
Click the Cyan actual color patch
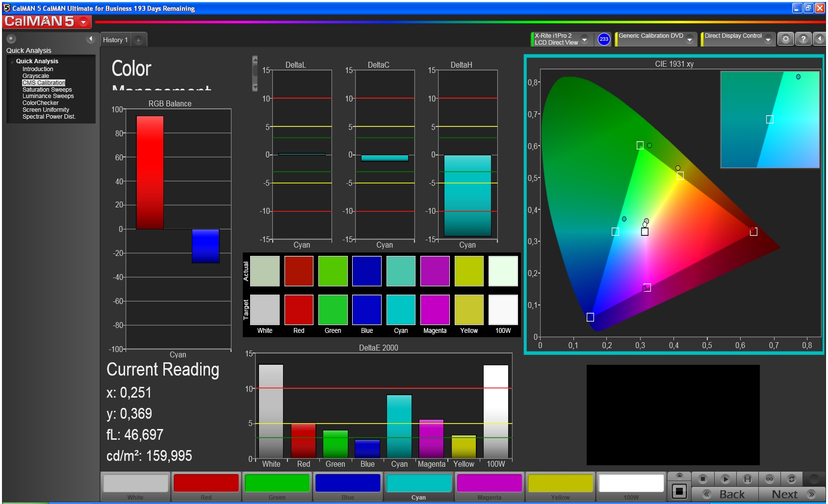pyautogui.click(x=401, y=271)
